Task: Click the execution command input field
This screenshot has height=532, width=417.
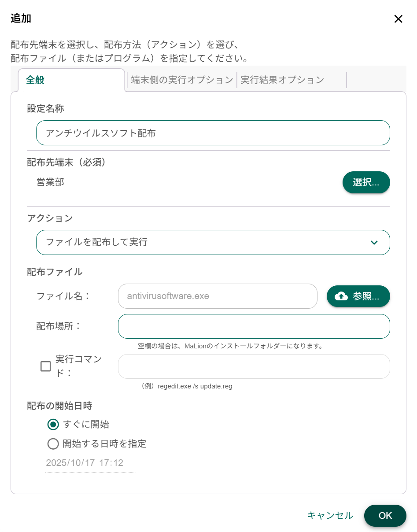Action: (x=254, y=366)
